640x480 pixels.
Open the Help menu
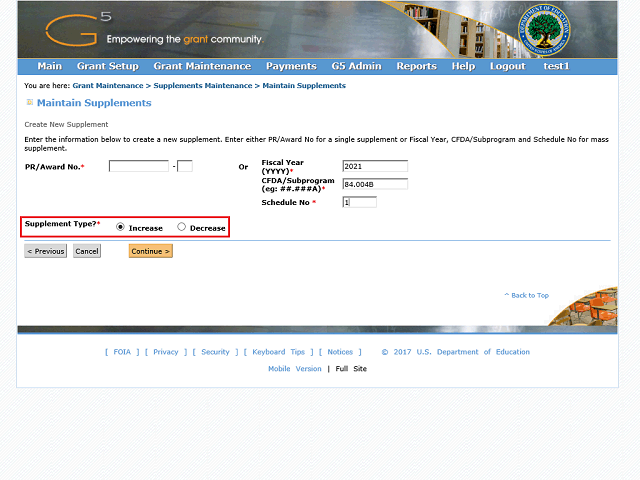[x=463, y=66]
